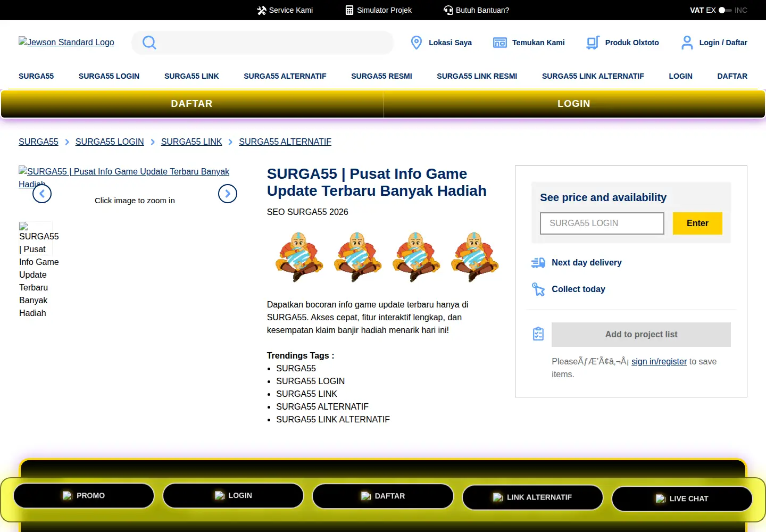
Task: Toggle the VAT EX/INC switch
Action: (x=725, y=10)
